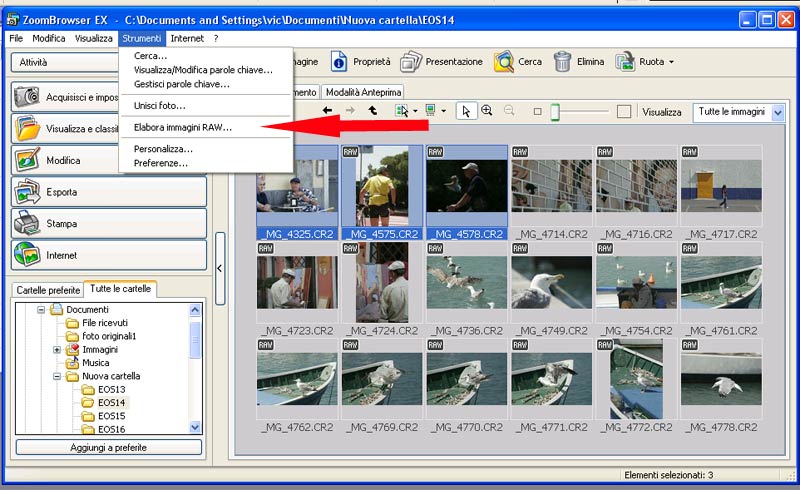Click the thumbnail size slider handle
The image size is (800, 490).
pyautogui.click(x=554, y=112)
